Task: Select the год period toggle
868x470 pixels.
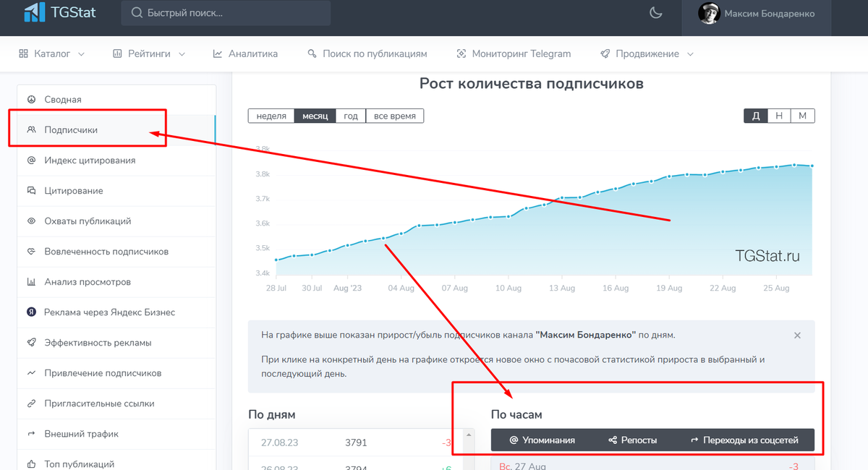Action: [x=351, y=116]
